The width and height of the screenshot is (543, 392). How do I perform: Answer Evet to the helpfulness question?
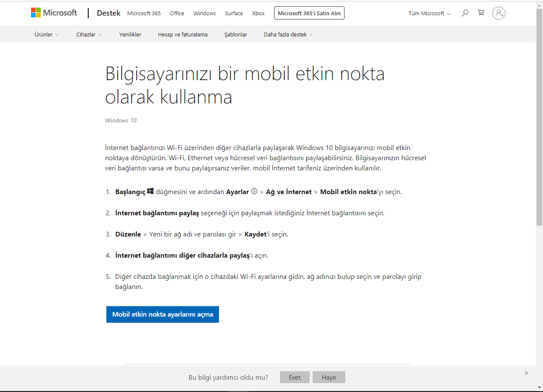pyautogui.click(x=295, y=377)
